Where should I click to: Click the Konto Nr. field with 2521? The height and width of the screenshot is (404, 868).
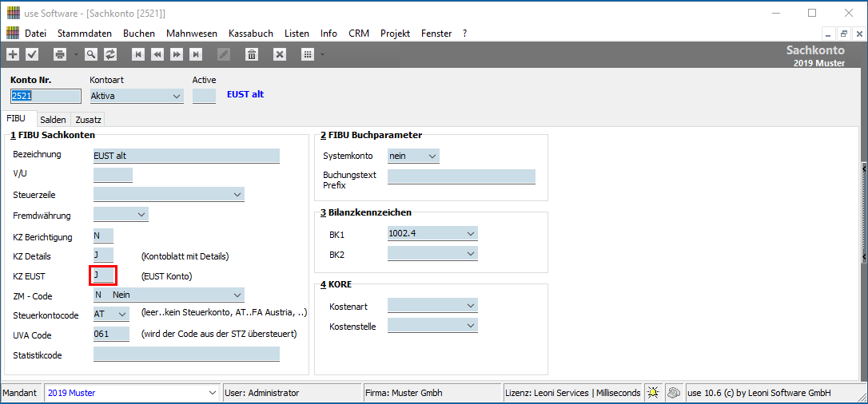(x=46, y=96)
